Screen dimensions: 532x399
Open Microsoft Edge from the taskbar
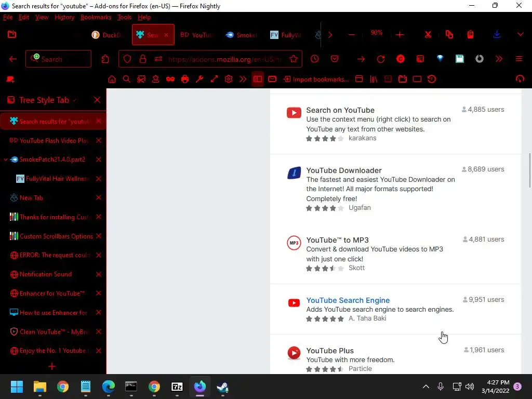pos(109,387)
